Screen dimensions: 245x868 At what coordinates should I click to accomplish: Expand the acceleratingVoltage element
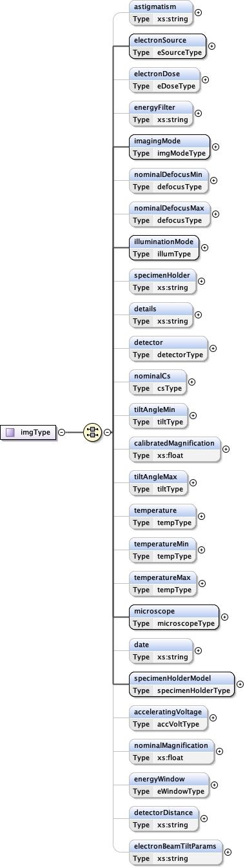click(213, 718)
